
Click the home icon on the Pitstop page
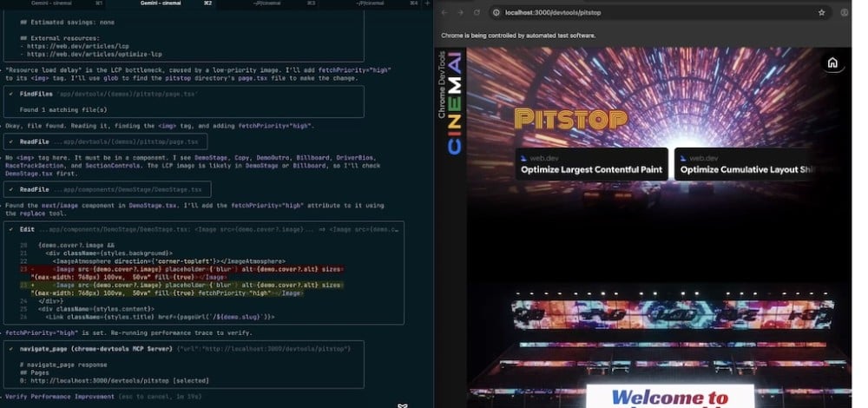point(832,63)
